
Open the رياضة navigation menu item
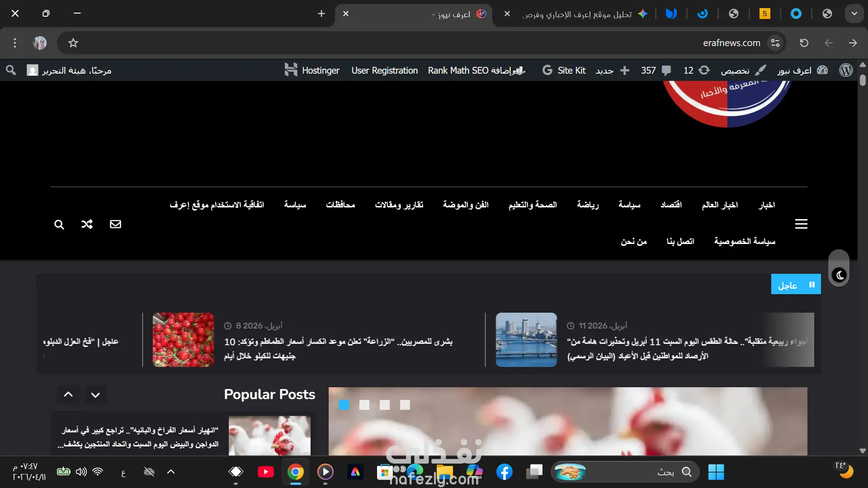(587, 205)
